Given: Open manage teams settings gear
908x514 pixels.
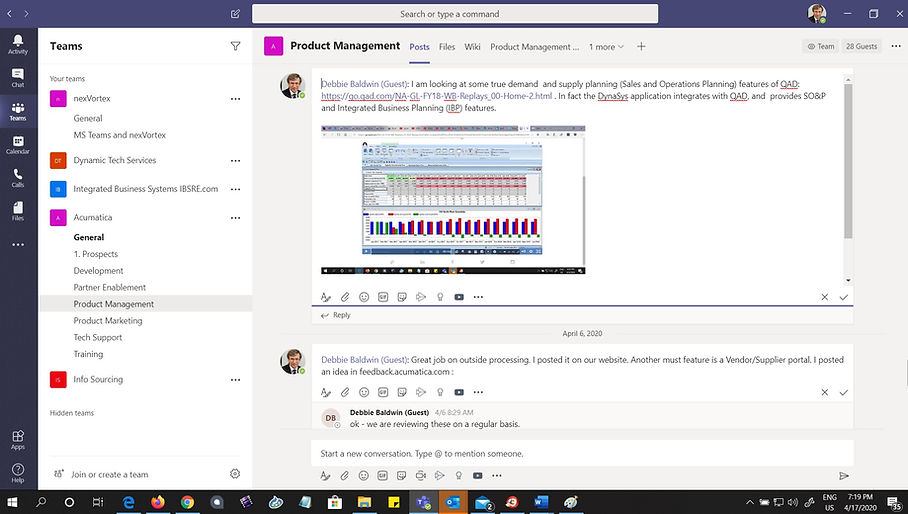Looking at the screenshot, I should (235, 473).
